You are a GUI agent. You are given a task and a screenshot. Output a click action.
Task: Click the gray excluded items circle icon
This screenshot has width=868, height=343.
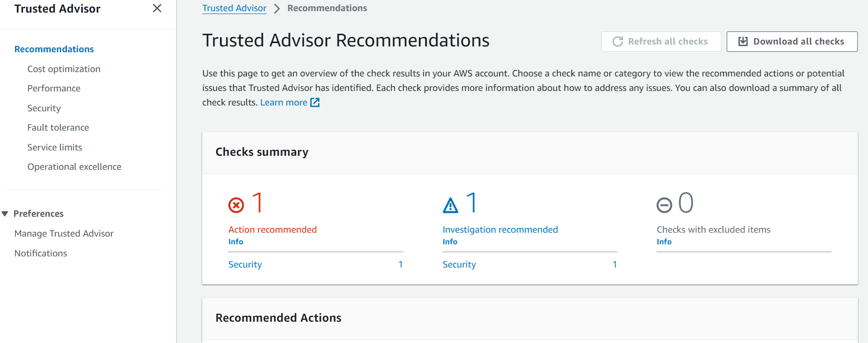click(664, 205)
